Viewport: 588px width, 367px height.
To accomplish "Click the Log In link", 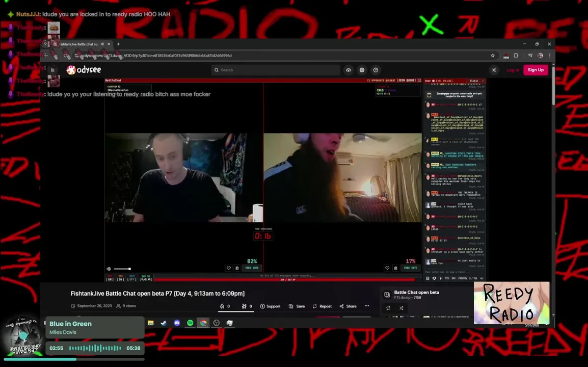I will point(513,70).
